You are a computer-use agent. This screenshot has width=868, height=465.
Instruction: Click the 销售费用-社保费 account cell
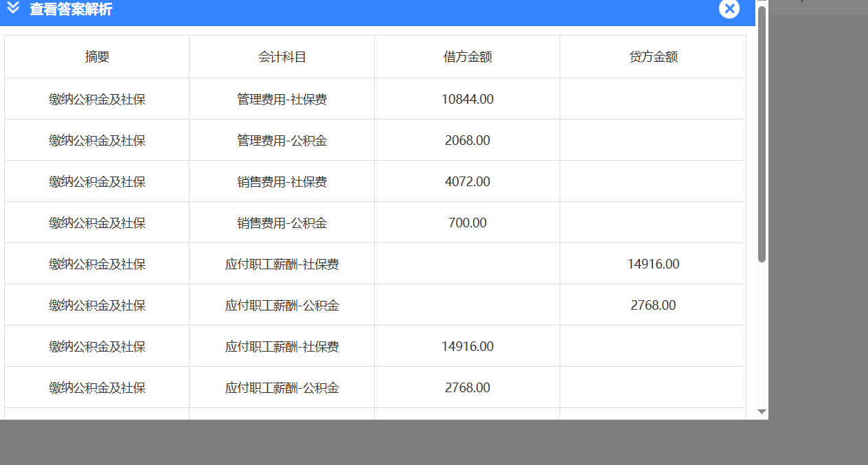[282, 182]
